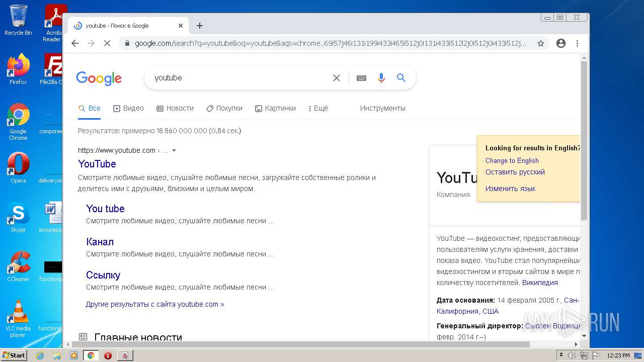Viewport: 644px width, 362px height.
Task: Open VLC media player shortcut
Action: (18, 319)
